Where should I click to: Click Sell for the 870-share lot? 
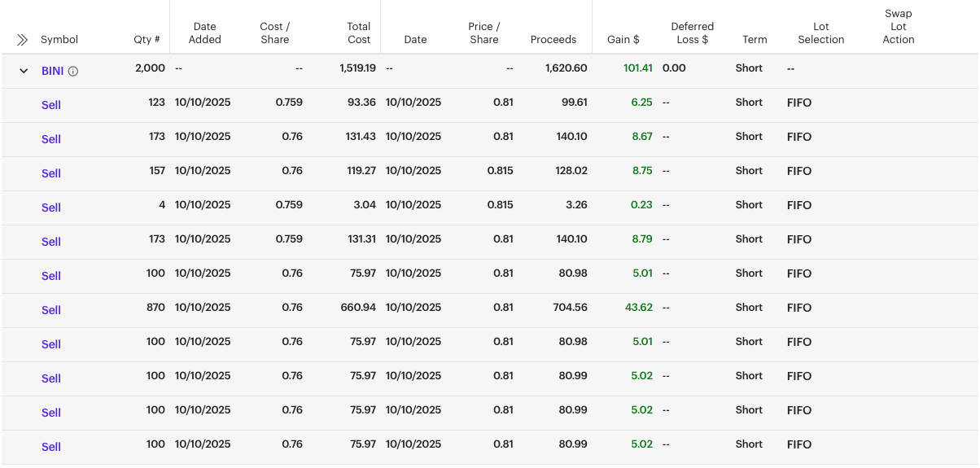51,310
